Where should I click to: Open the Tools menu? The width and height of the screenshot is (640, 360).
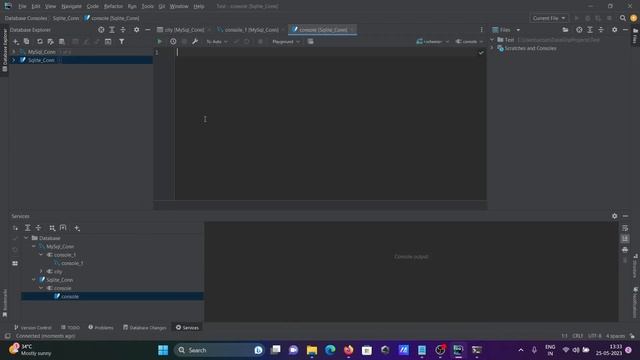click(x=147, y=6)
